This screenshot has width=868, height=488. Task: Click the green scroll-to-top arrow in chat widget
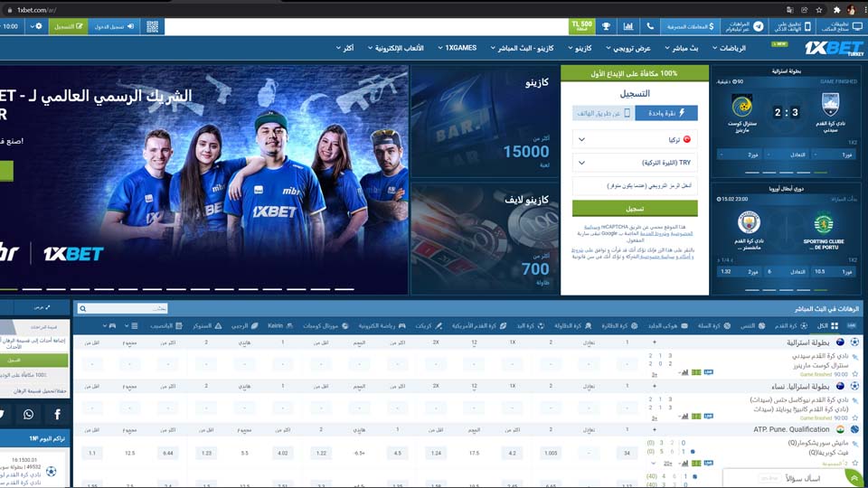(854, 478)
